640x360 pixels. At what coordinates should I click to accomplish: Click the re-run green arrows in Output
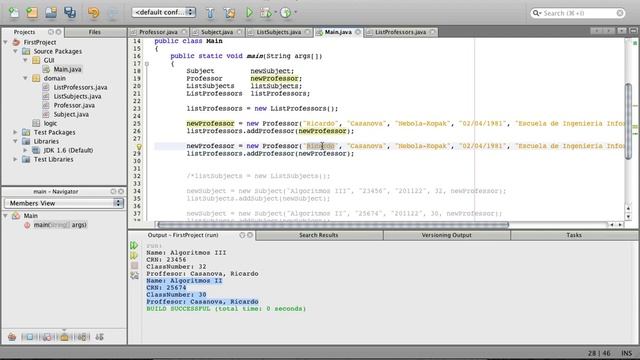coord(134,245)
